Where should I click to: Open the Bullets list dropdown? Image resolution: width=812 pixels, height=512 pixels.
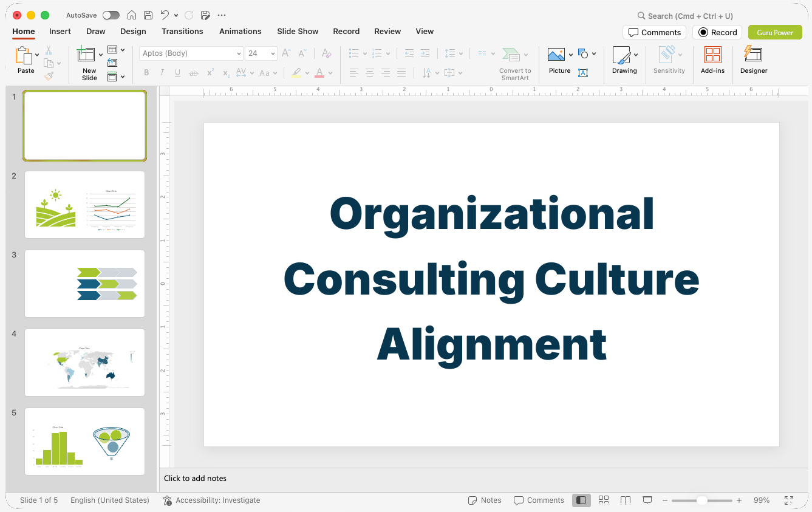tap(364, 53)
